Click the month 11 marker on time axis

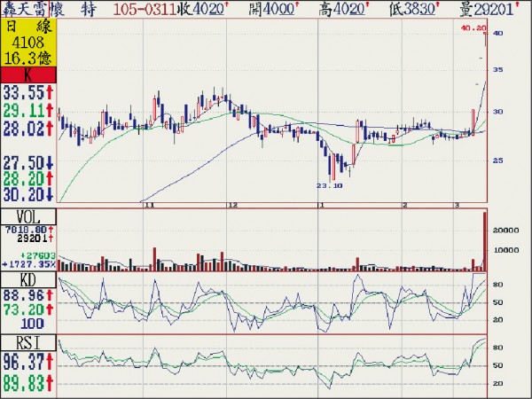click(x=148, y=206)
